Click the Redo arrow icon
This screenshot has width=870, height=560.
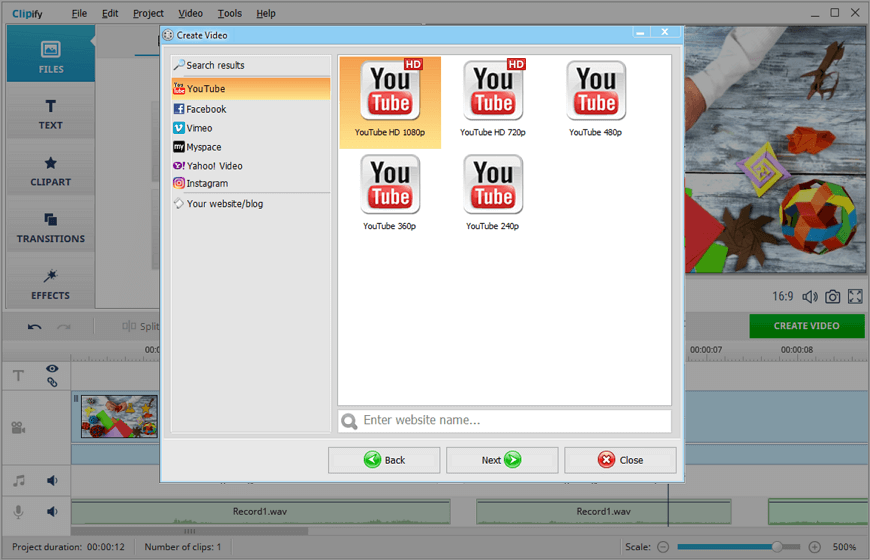[64, 326]
